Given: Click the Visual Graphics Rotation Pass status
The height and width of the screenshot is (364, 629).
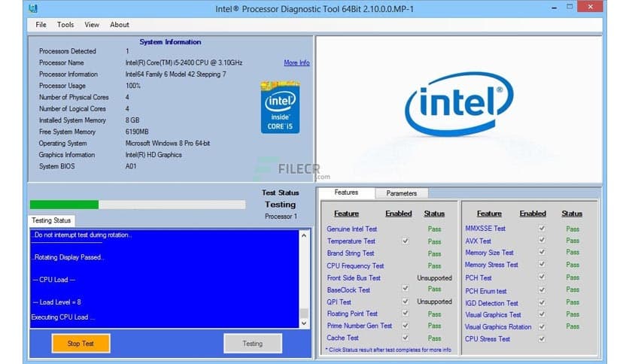Looking at the screenshot, I should pos(573,326).
